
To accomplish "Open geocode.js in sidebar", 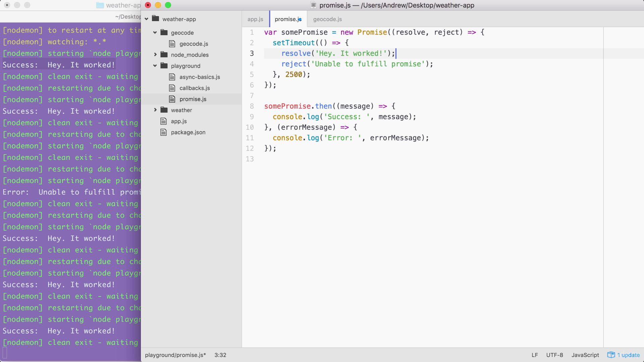I will tap(194, 44).
